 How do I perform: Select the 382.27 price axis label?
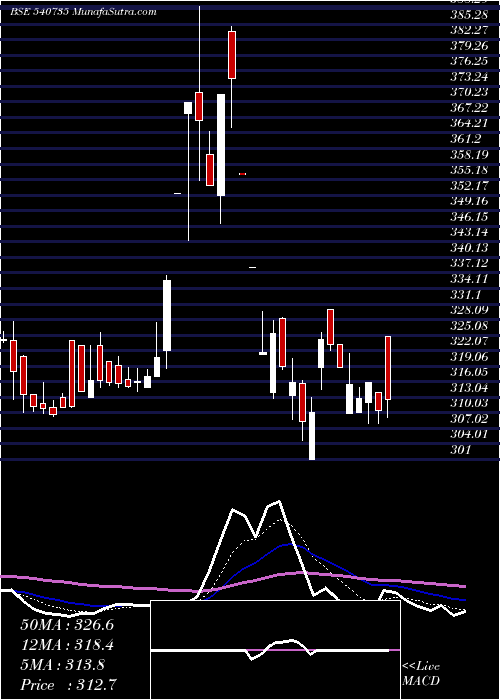pos(469,30)
